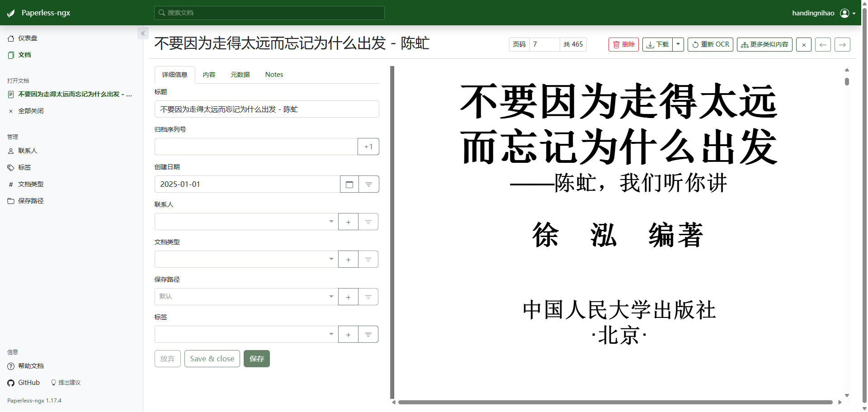The image size is (868, 412).
Task: Open the user account icon menu
Action: click(848, 13)
